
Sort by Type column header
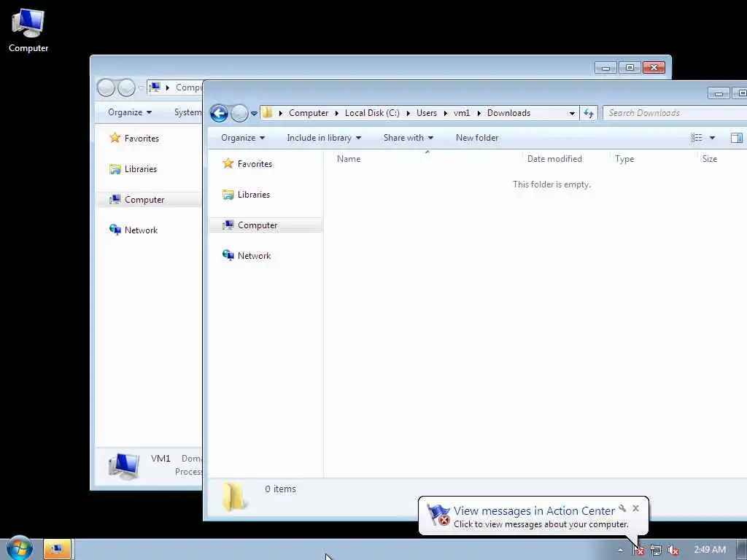624,159
